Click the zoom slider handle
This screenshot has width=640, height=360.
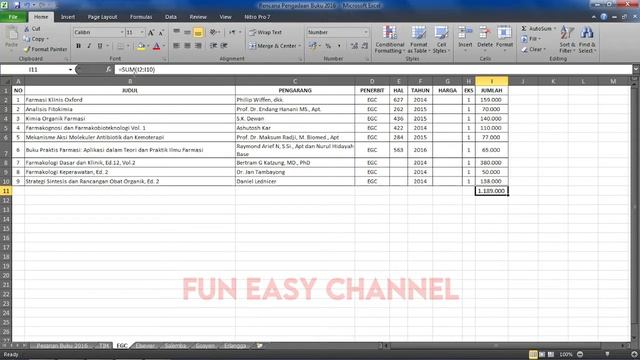tap(607, 354)
